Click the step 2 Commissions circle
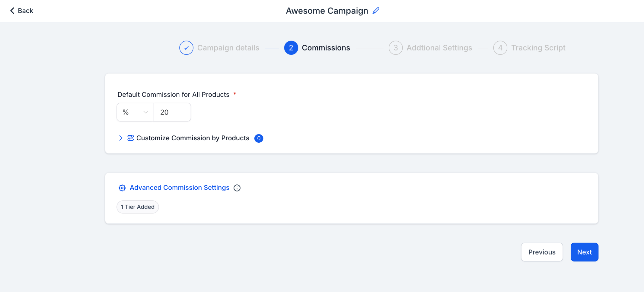Screen dimensions: 644x292 pos(291,48)
